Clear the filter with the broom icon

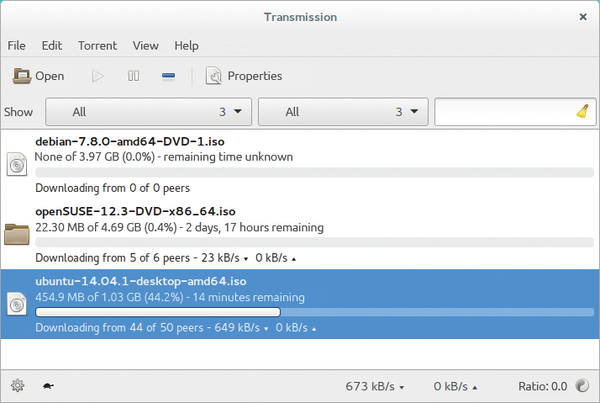point(583,111)
